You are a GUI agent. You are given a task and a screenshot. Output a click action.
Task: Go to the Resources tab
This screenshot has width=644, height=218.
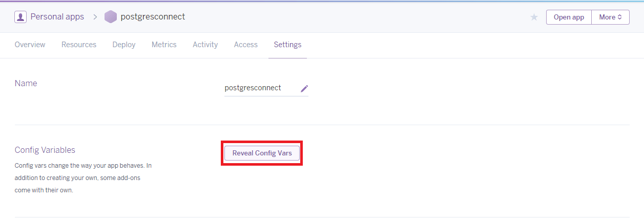[79, 45]
